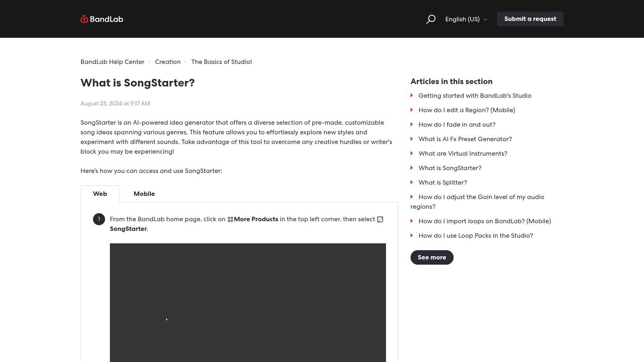Viewport: 644px width, 362px height.
Task: Click the Submit a request button
Action: [530, 19]
